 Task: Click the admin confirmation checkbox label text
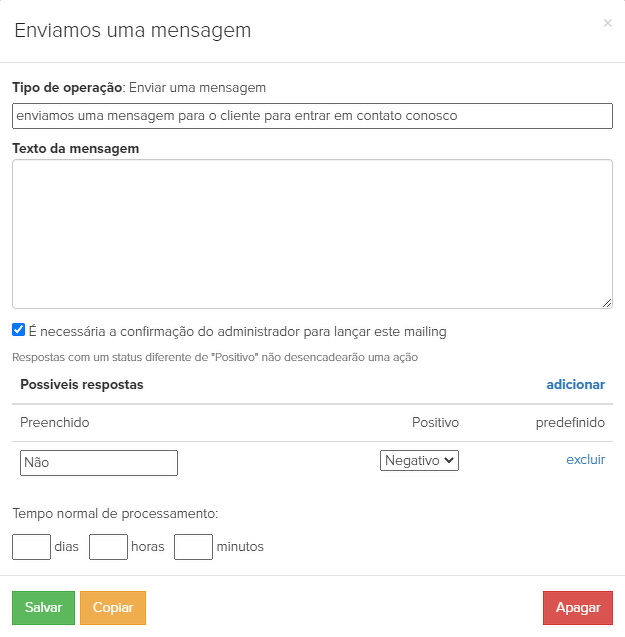[237, 331]
